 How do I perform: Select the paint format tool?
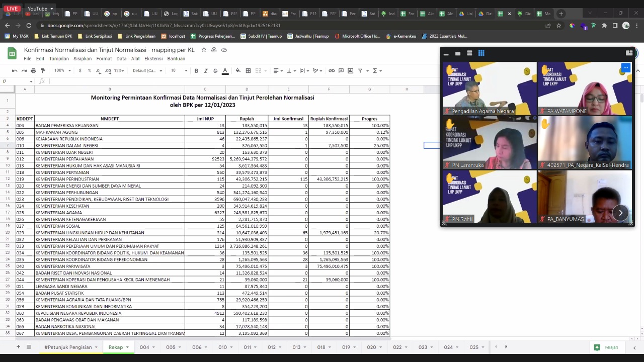point(43,71)
